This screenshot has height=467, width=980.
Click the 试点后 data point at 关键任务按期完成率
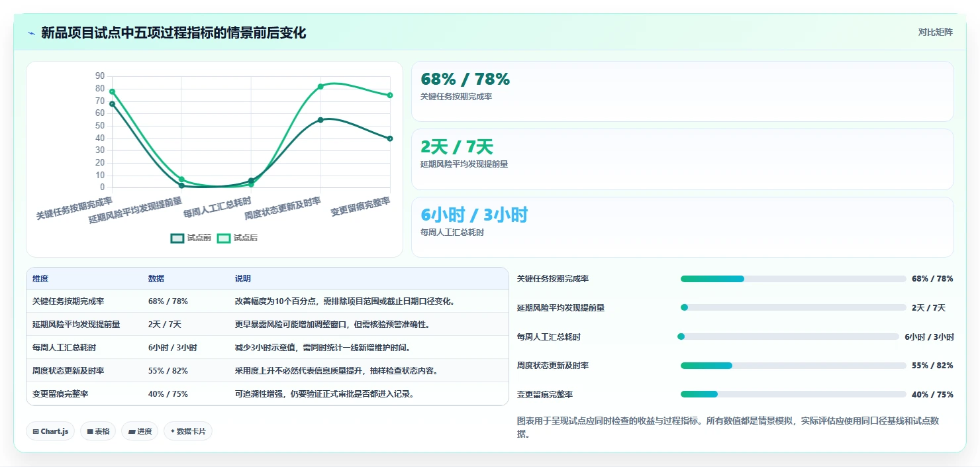[112, 91]
